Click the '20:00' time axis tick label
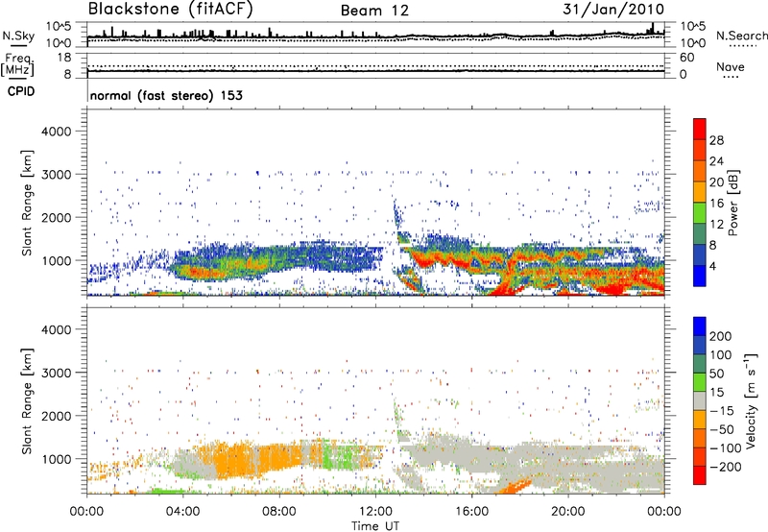 click(x=568, y=512)
